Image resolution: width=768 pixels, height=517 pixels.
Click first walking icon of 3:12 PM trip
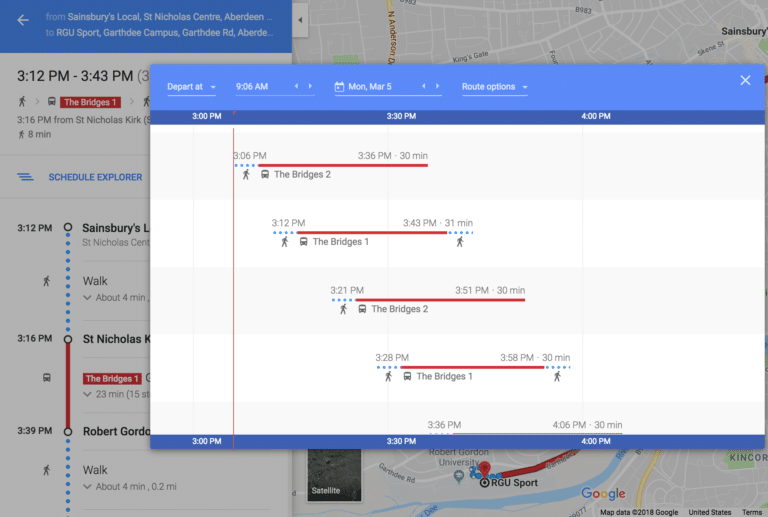click(285, 241)
